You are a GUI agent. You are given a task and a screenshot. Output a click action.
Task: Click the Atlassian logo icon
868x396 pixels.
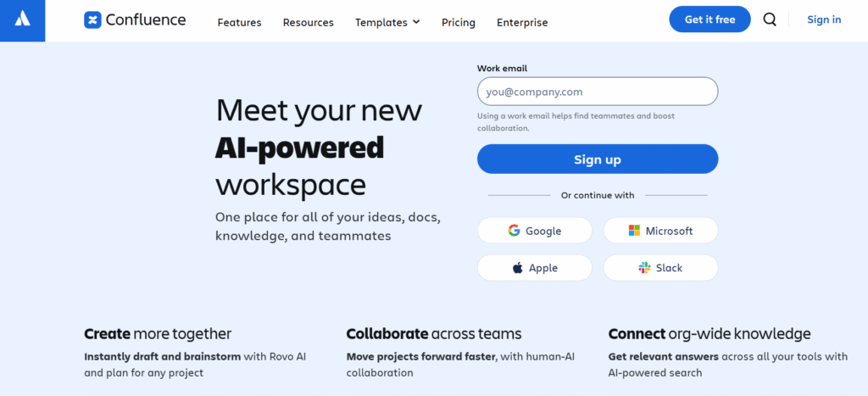tap(22, 19)
